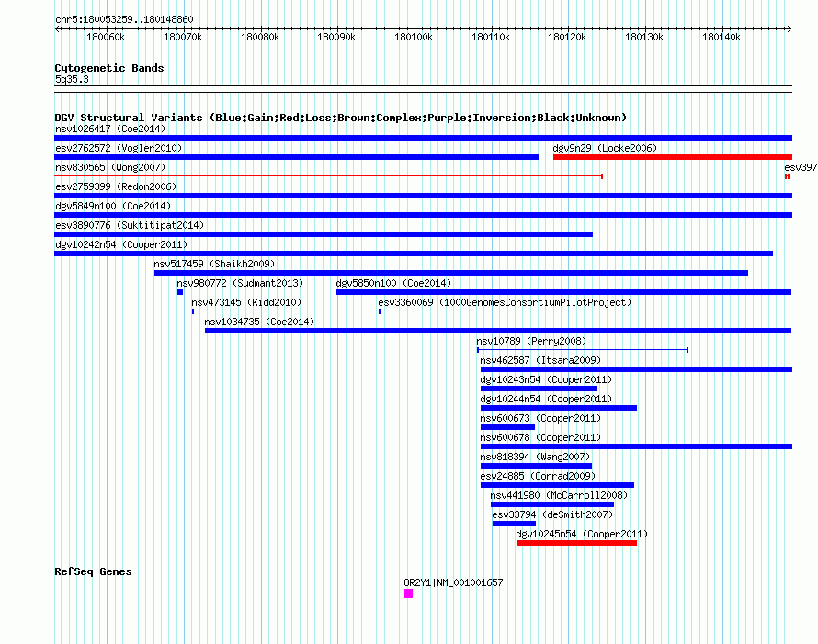Click nsv980772 (Sudmant2013) label
818x644 pixels.
(240, 283)
